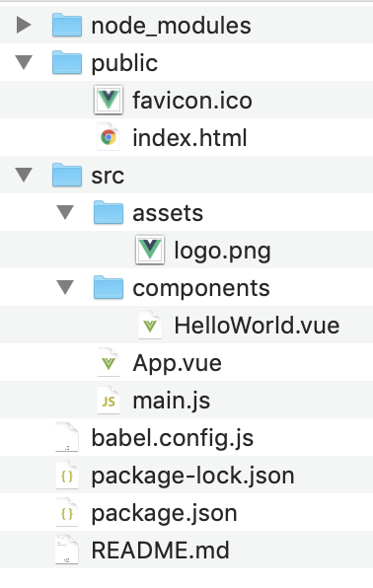
Task: Collapse the public folder disclosure triangle
Action: pos(24,62)
